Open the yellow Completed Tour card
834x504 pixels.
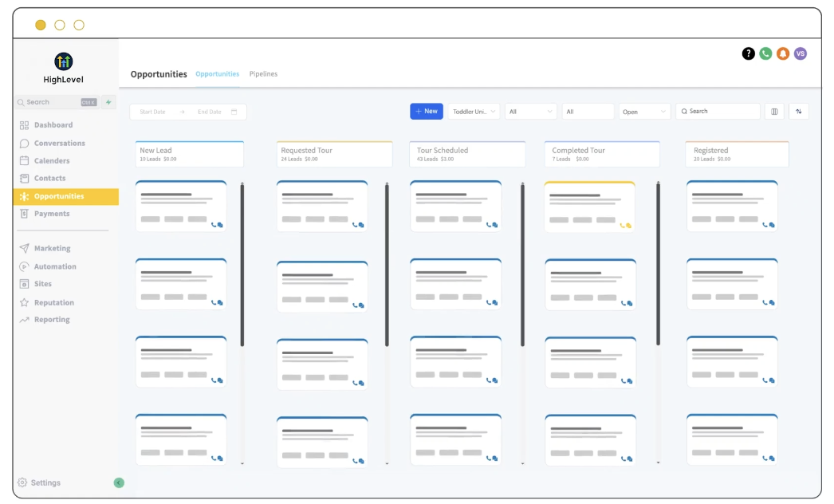[589, 207]
